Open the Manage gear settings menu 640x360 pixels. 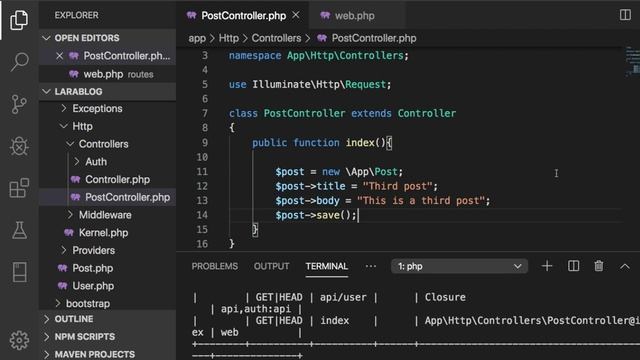19,340
